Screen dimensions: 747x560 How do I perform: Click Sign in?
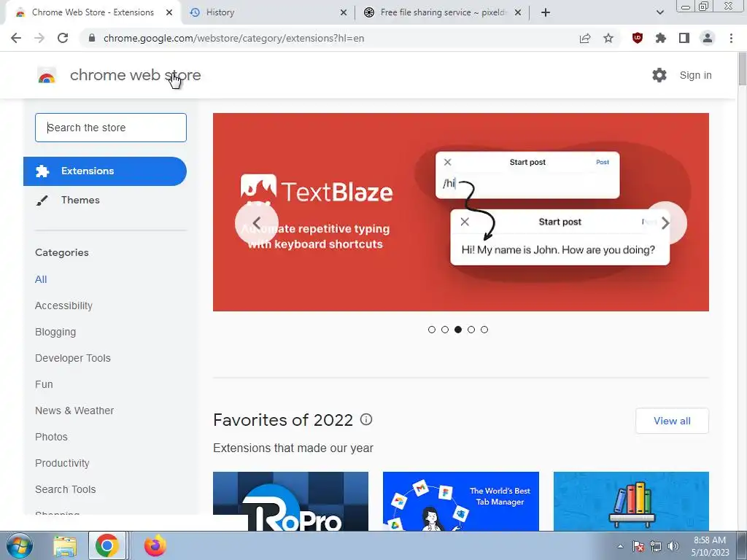point(695,75)
